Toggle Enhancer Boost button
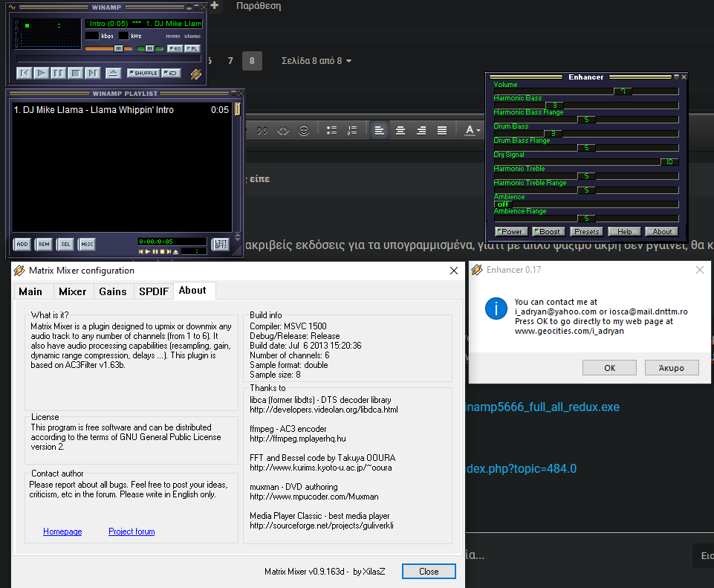The width and height of the screenshot is (714, 588). click(x=549, y=232)
